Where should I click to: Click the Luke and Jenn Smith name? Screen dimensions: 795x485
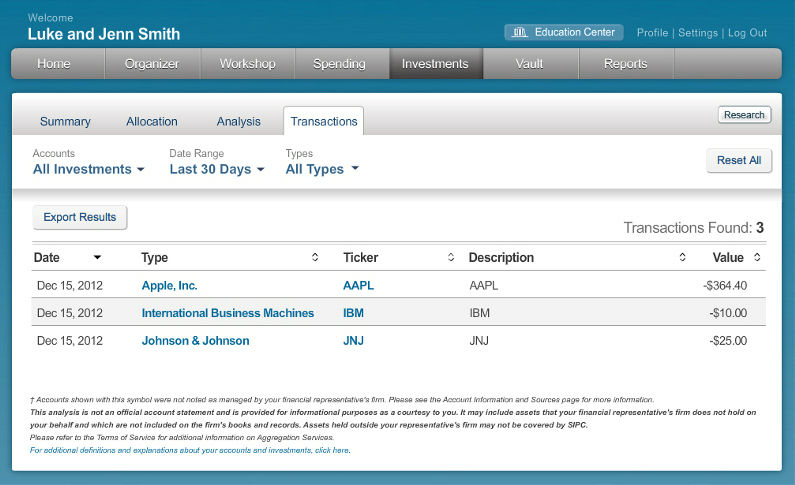[x=104, y=34]
